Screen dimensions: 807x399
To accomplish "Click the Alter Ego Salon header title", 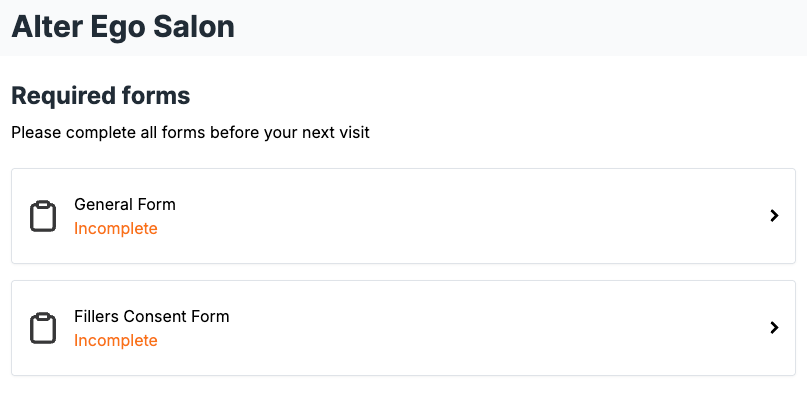I will [123, 27].
